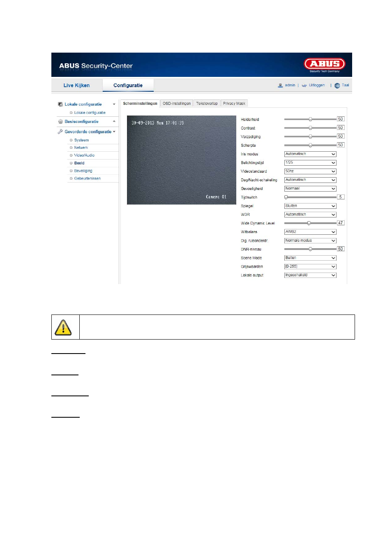Click the Wide Dynamic Level slider handle

pyautogui.click(x=309, y=223)
